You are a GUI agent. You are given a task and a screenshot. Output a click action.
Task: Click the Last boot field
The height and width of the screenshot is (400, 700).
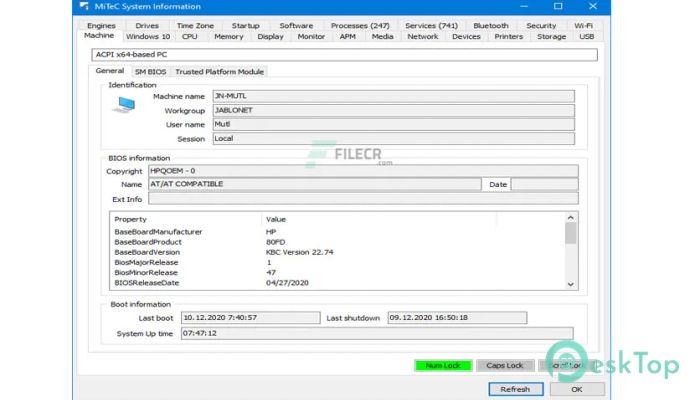coord(250,318)
